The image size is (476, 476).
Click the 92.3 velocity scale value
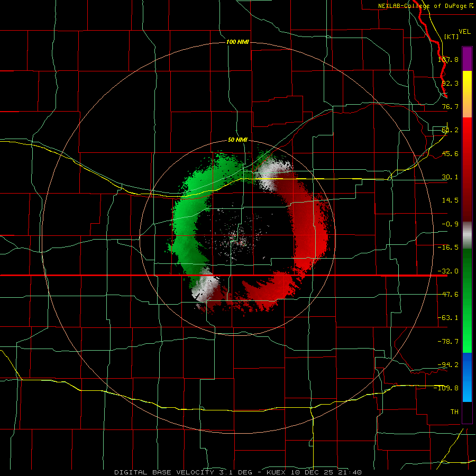coord(450,83)
